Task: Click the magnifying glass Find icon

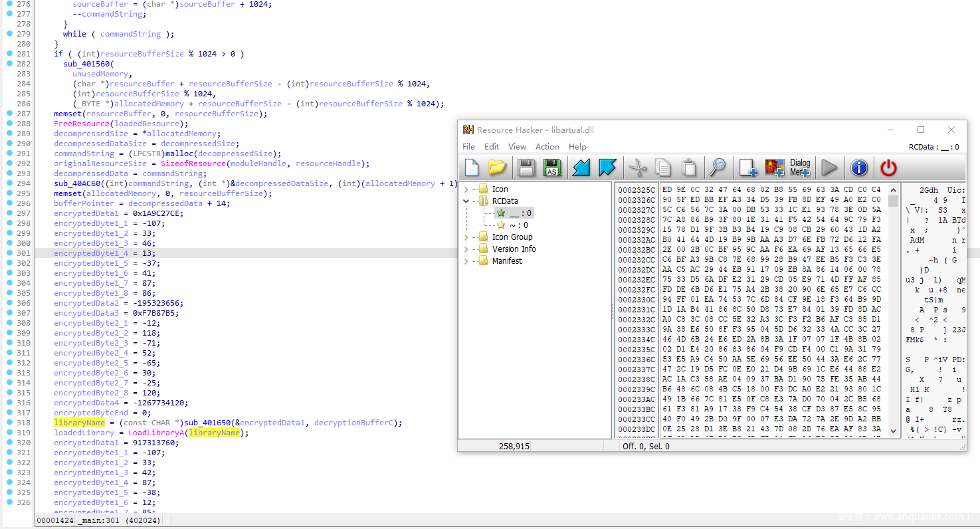Action: coord(718,167)
